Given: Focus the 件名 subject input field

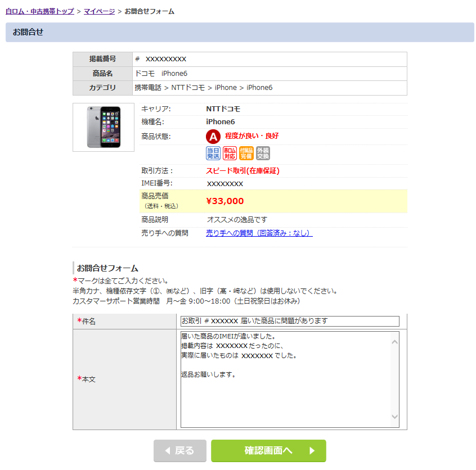Looking at the screenshot, I should click(x=290, y=321).
